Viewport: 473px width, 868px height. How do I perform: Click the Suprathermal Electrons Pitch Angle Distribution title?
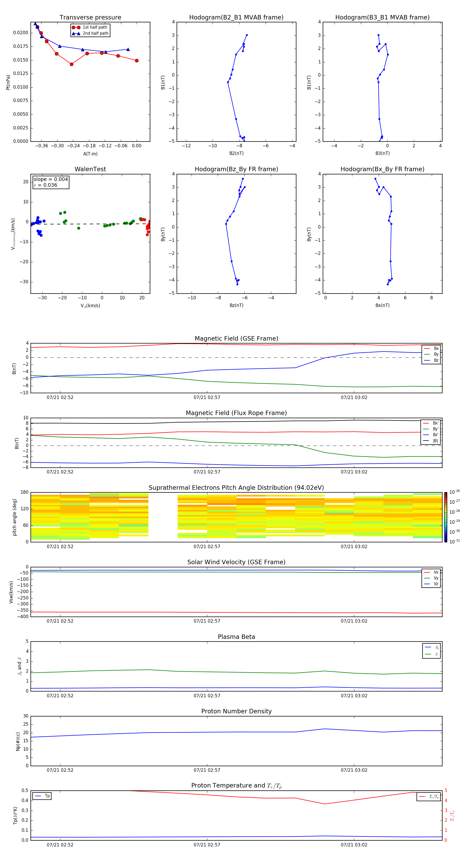point(236,488)
